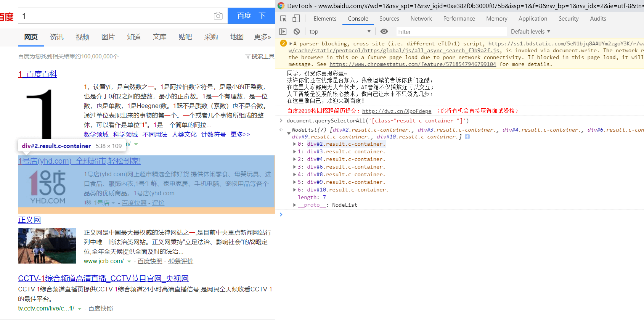Image resolution: width=644 pixels, height=320 pixels.
Task: Follow the 计数符号 sub-link
Action: click(214, 134)
